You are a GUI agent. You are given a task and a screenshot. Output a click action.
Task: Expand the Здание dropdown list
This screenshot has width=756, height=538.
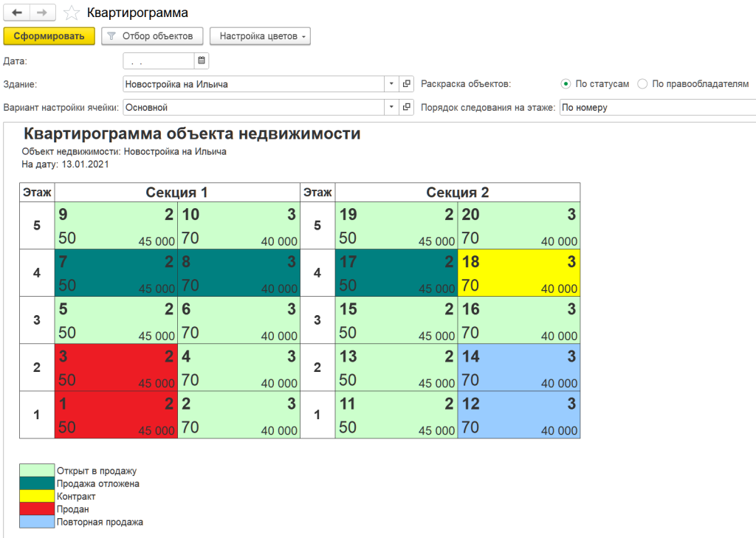pos(391,84)
